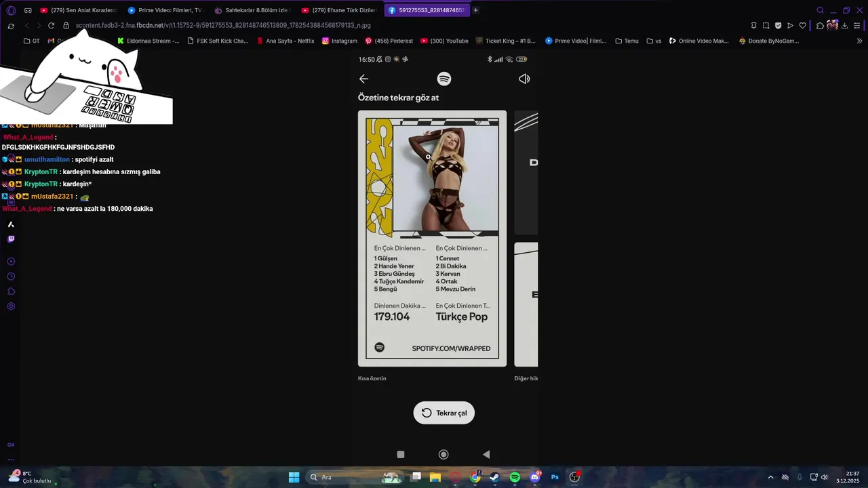
Task: Open the GT bookmarks folder
Action: pyautogui.click(x=32, y=41)
